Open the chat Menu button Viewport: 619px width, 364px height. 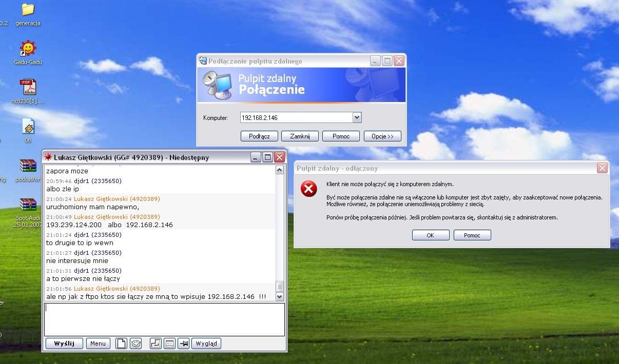[x=98, y=343]
